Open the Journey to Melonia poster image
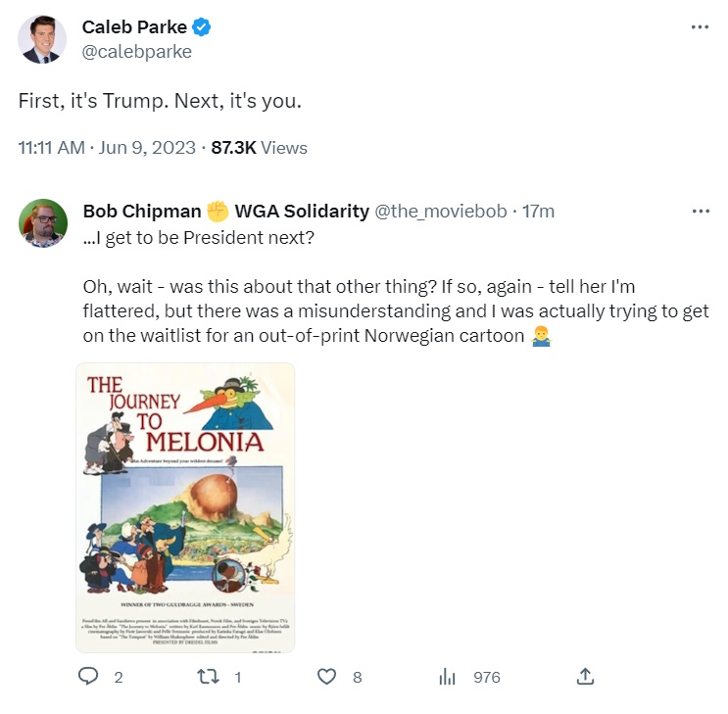The height and width of the screenshot is (714, 728). tap(185, 507)
